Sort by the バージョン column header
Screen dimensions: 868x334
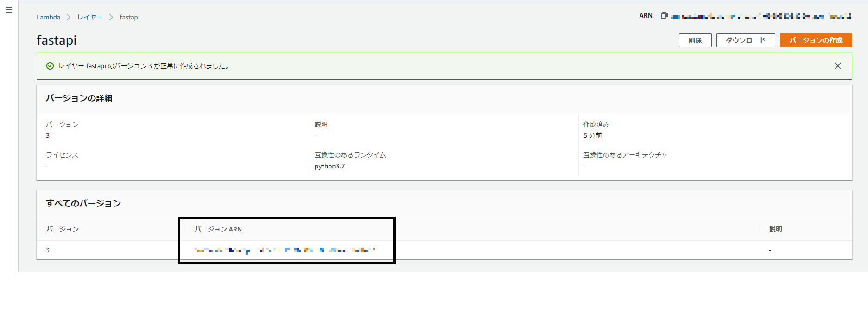(63, 229)
